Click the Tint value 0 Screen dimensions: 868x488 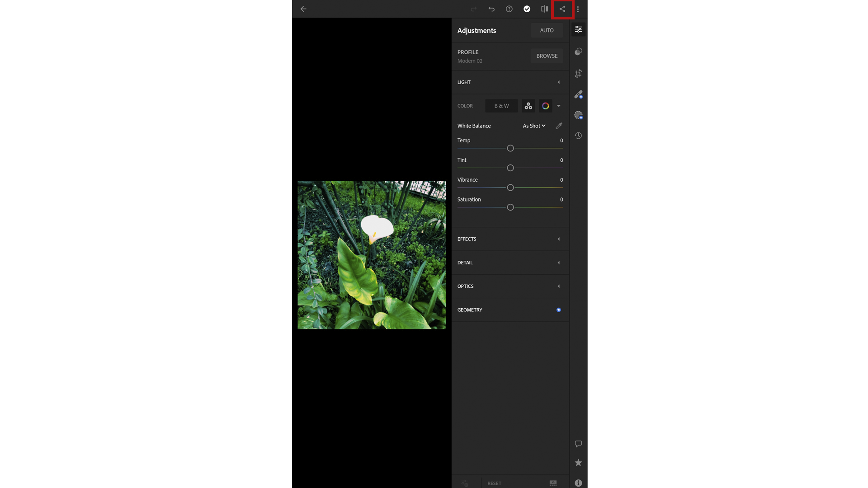coord(561,160)
